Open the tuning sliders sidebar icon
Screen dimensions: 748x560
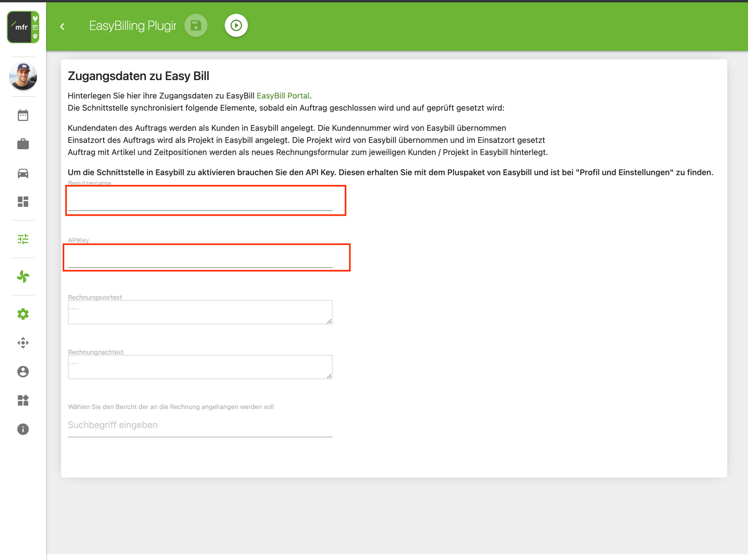pos(23,239)
